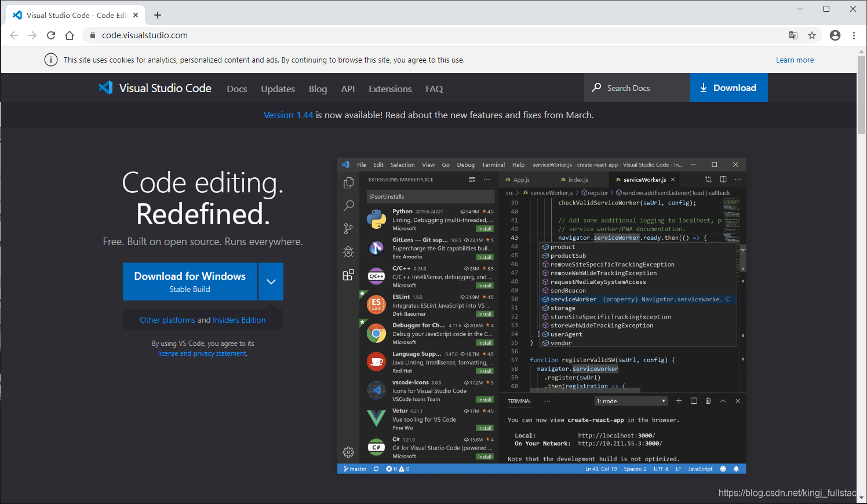Reload the current browser page

(51, 35)
